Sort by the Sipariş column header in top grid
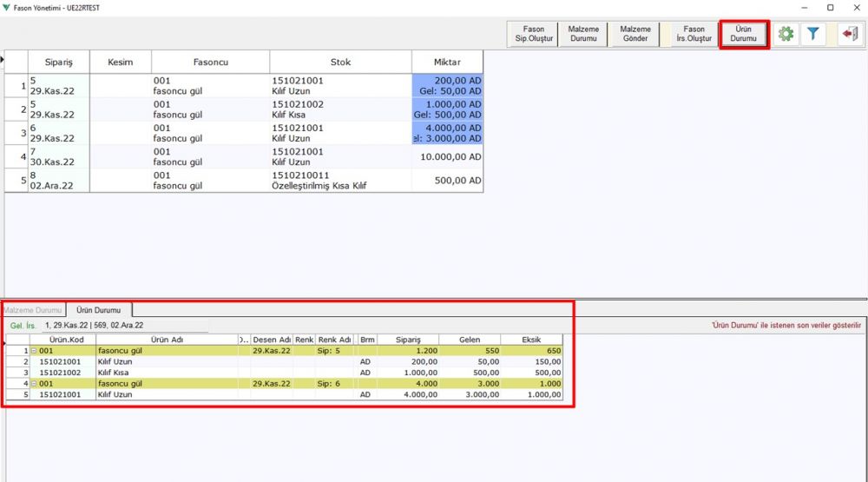The width and height of the screenshot is (868, 482). point(58,63)
